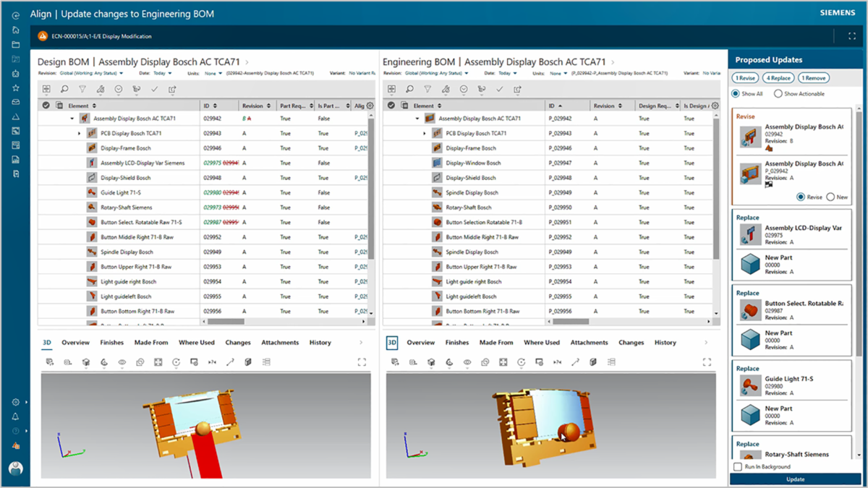Open Design BOM Revision rule dropdown
868x488 pixels.
click(91, 73)
